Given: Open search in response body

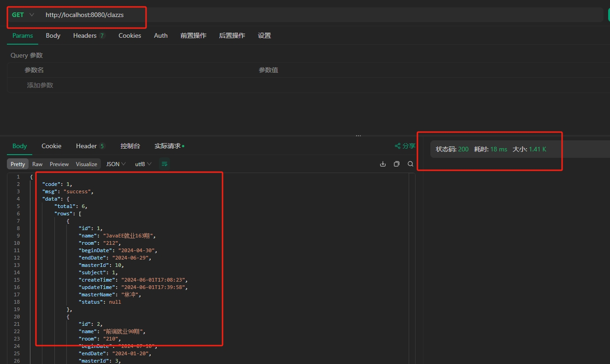Looking at the screenshot, I should (410, 164).
